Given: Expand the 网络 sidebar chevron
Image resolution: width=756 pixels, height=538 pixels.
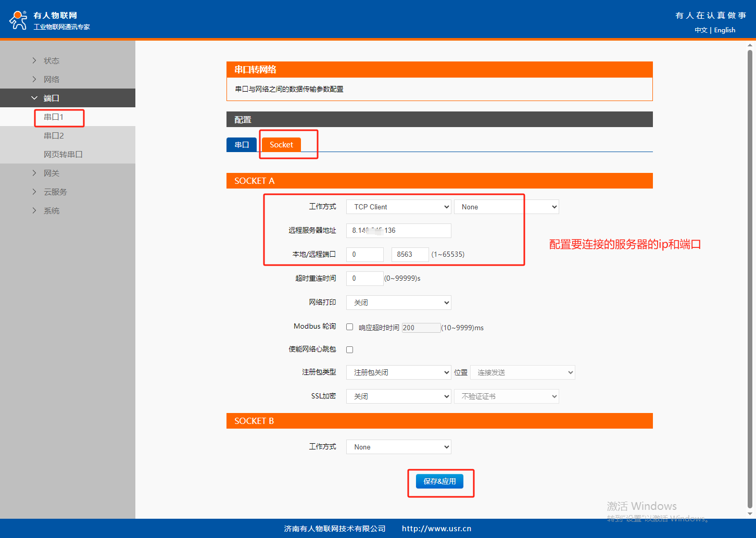Looking at the screenshot, I should point(34,79).
